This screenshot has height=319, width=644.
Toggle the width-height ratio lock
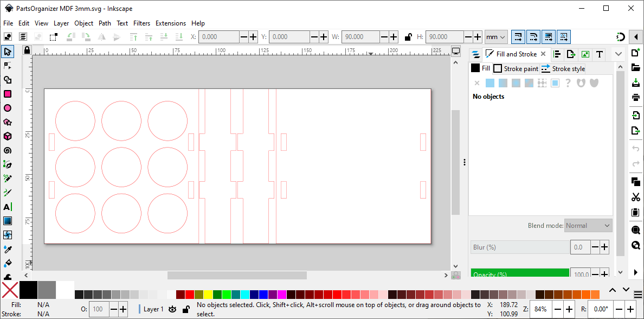(x=409, y=37)
